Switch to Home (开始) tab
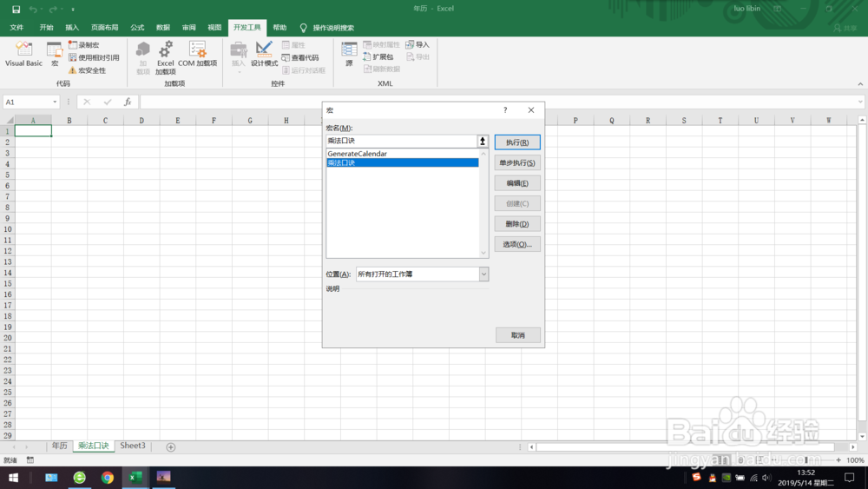Viewport: 868px width, 489px height. [x=47, y=28]
